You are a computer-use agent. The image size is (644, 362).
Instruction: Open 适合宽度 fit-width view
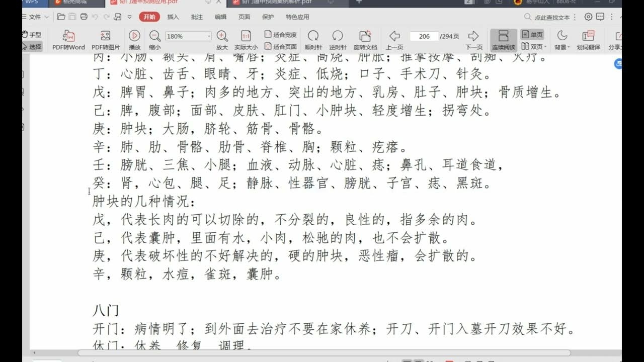(280, 34)
